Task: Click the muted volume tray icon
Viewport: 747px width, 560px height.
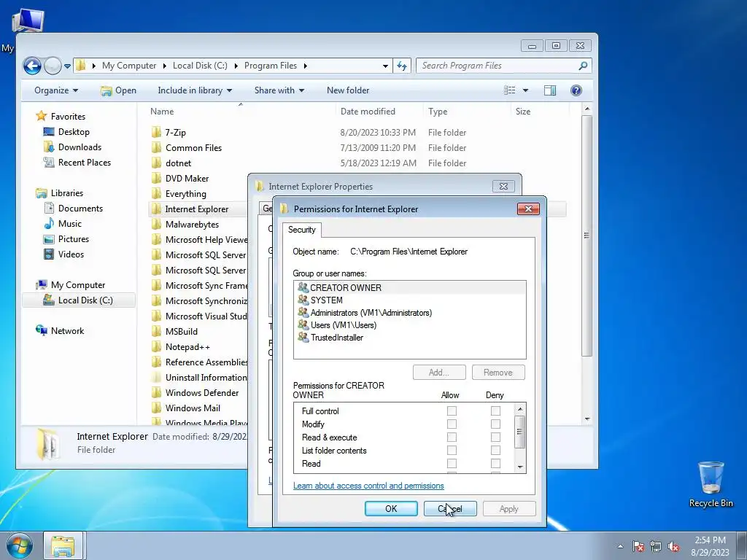Action: [673, 546]
